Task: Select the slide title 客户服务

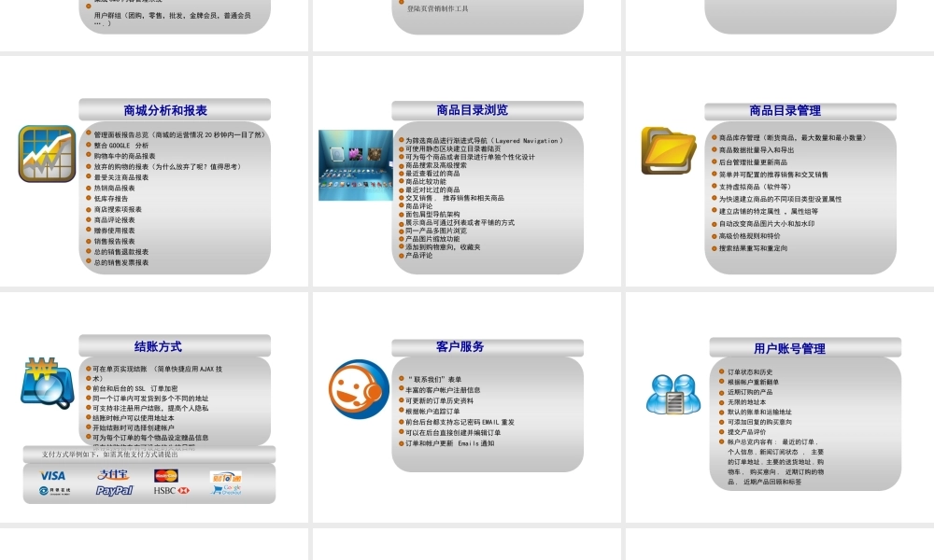Action: 460,346
